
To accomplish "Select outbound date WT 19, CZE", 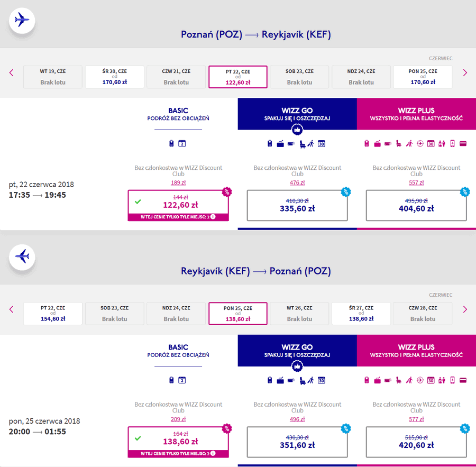I will tap(53, 77).
